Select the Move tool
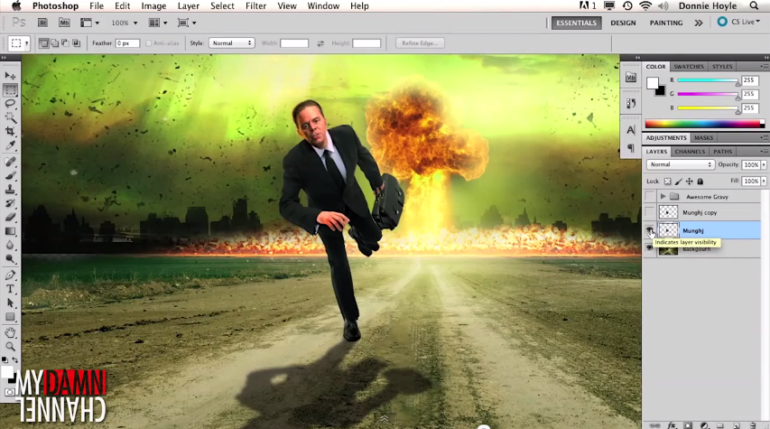The height and width of the screenshot is (429, 770). point(10,76)
